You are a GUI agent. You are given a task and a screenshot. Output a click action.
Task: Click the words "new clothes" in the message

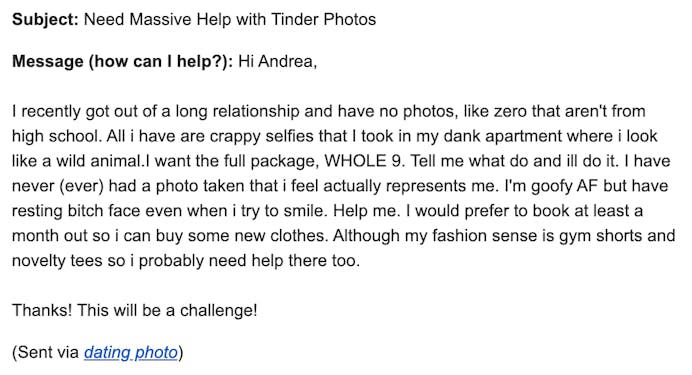click(x=282, y=235)
